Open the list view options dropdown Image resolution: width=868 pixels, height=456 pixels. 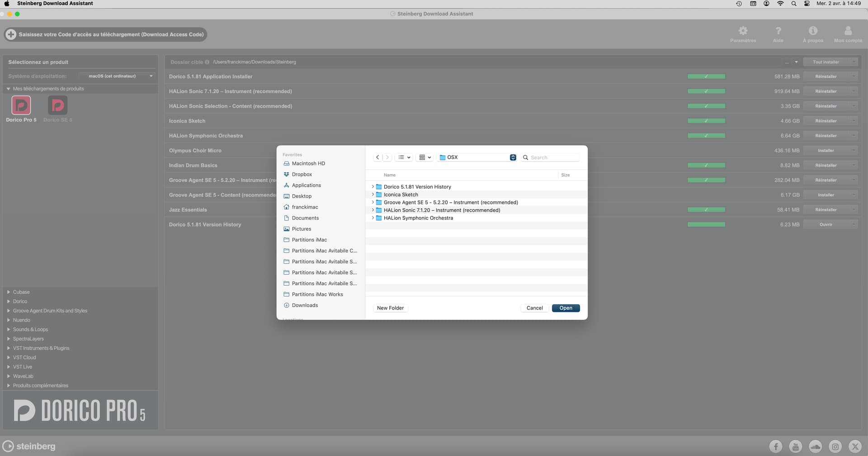point(404,157)
